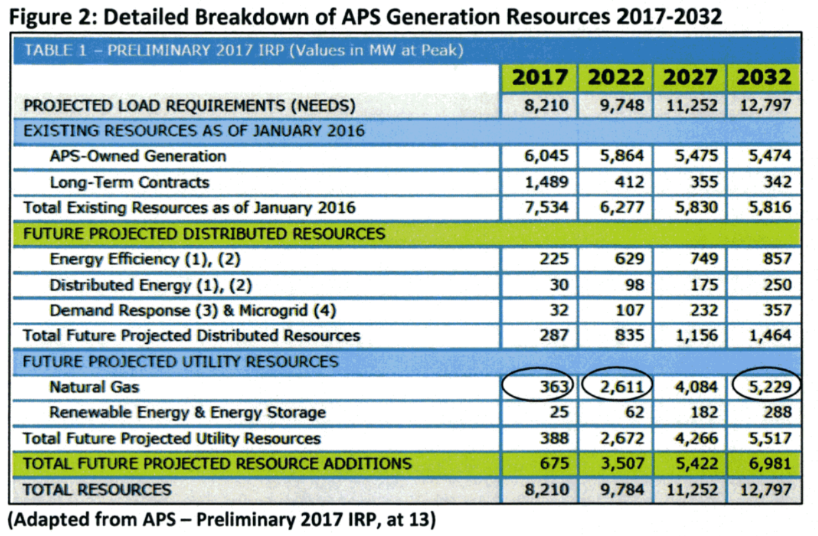Select 'PROJECTED LOAD REQUIREMENTS (NEEDS)' row label
The width and height of the screenshot is (818, 536).
coord(189,106)
